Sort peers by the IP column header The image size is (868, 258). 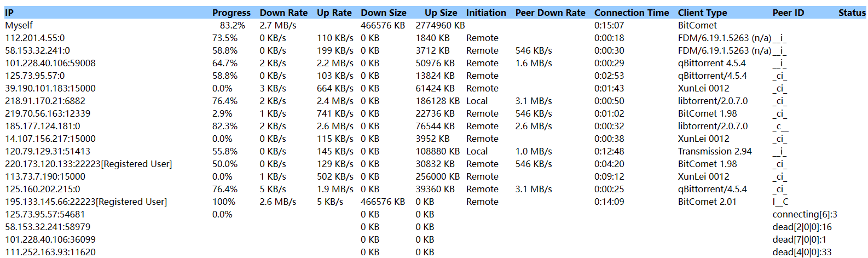coord(9,13)
